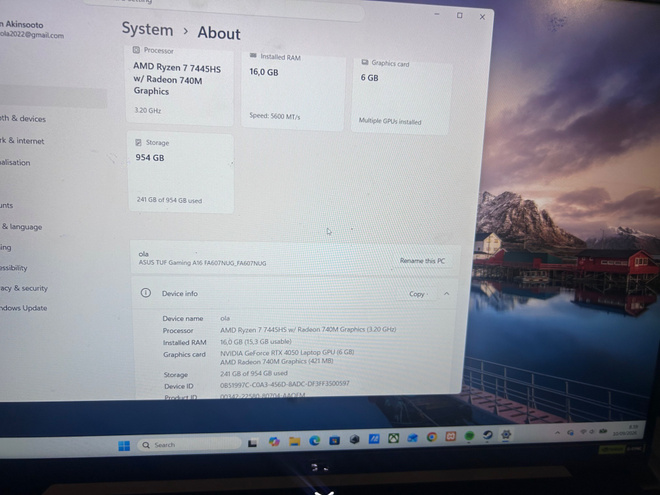Image resolution: width=660 pixels, height=495 pixels.
Task: Click the NVIDIA GeForce RTX 4050 text
Action: pos(287,352)
